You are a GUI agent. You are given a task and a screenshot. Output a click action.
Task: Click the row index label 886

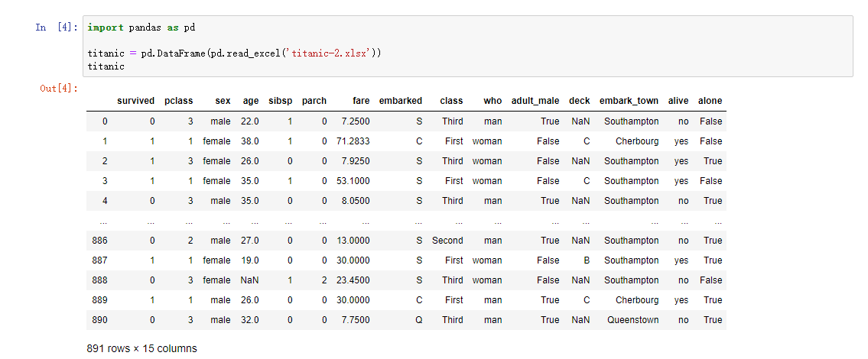tap(99, 241)
